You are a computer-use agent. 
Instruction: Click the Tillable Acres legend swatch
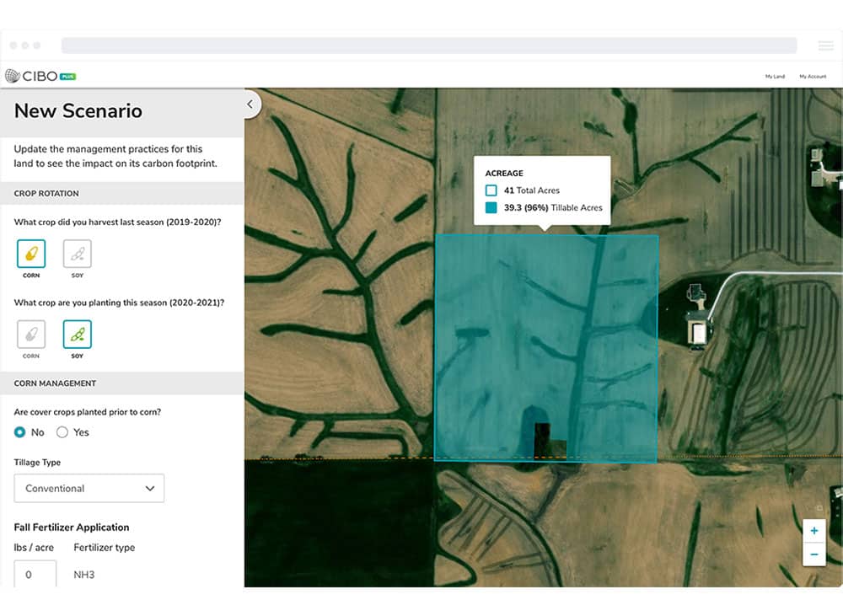[491, 207]
